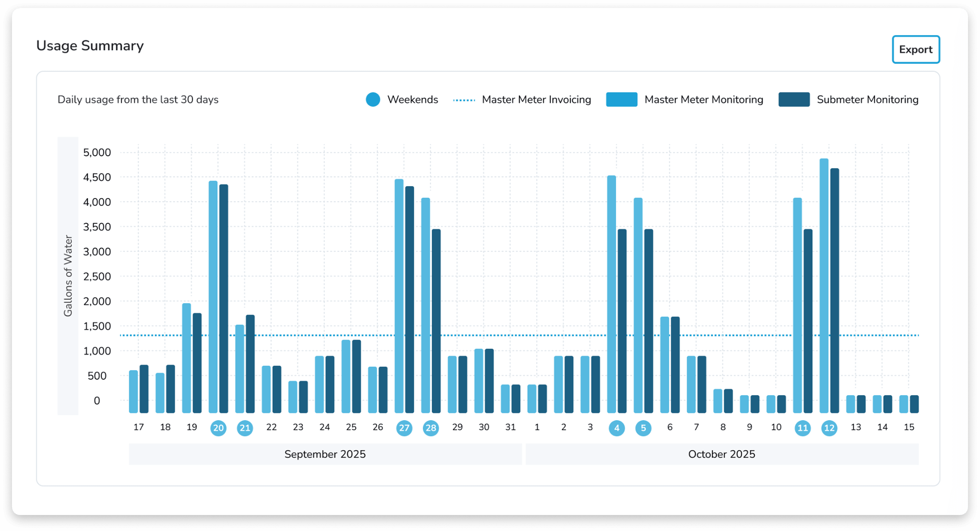Expand the September 2025 axis section
Viewport: 980px width, 531px height.
(325, 454)
